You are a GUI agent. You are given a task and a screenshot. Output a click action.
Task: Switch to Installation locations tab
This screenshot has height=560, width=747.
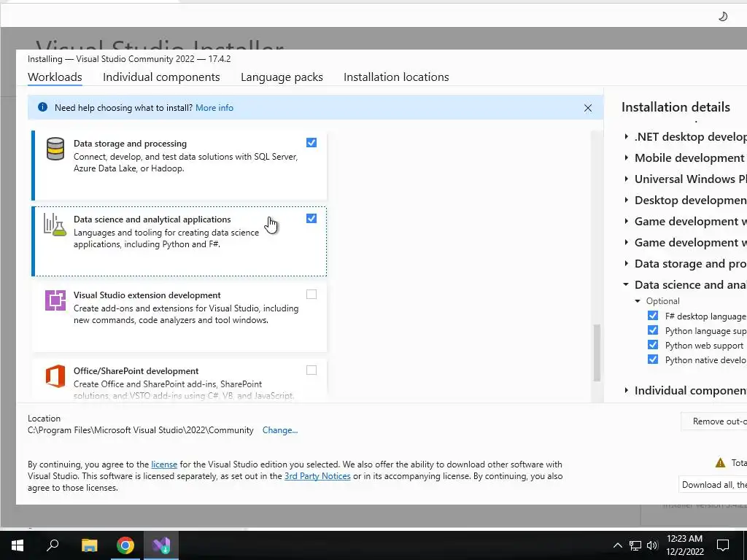pos(396,77)
